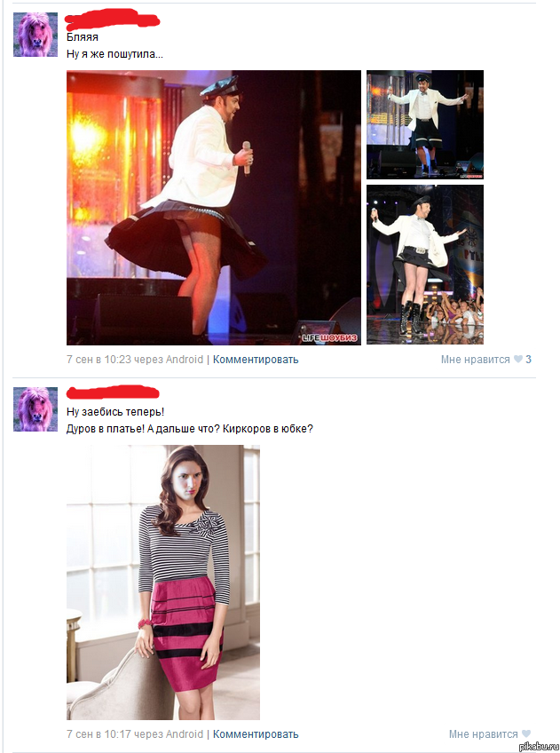Click the redacted author name on the top post

click(x=113, y=20)
